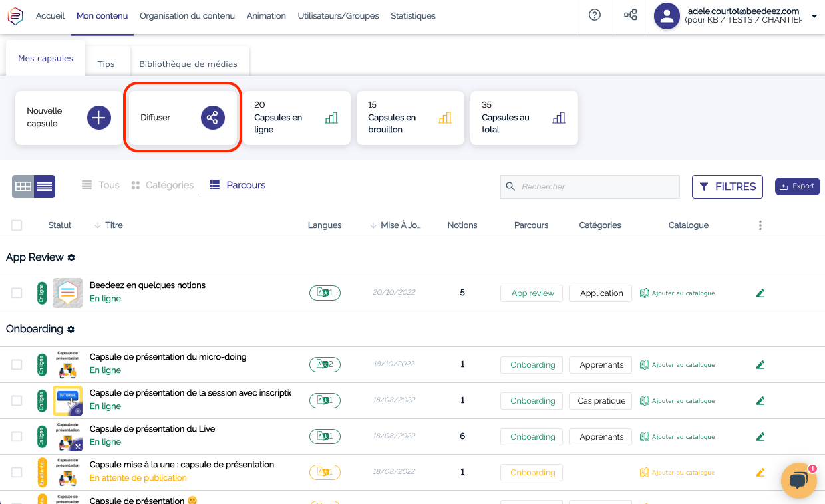
Task: Switch to the Bibliothèque de médias tab
Action: (188, 64)
